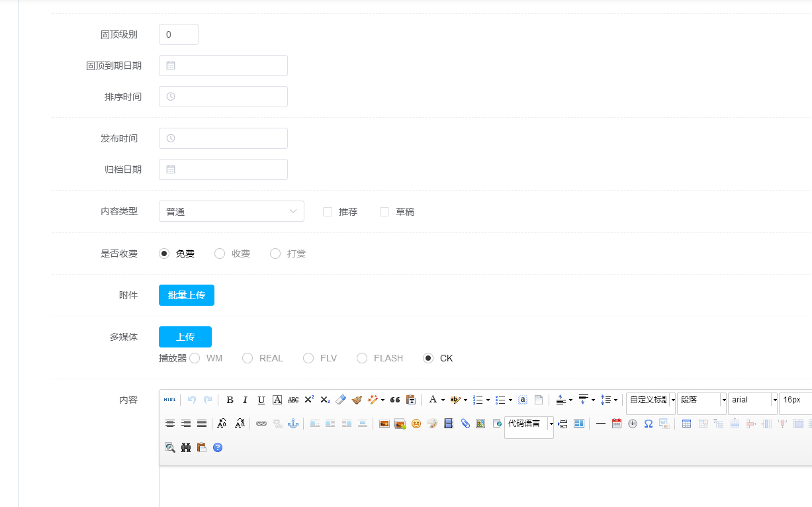812x507 pixels.
Task: Insert a blockquote in the editor
Action: pos(395,400)
